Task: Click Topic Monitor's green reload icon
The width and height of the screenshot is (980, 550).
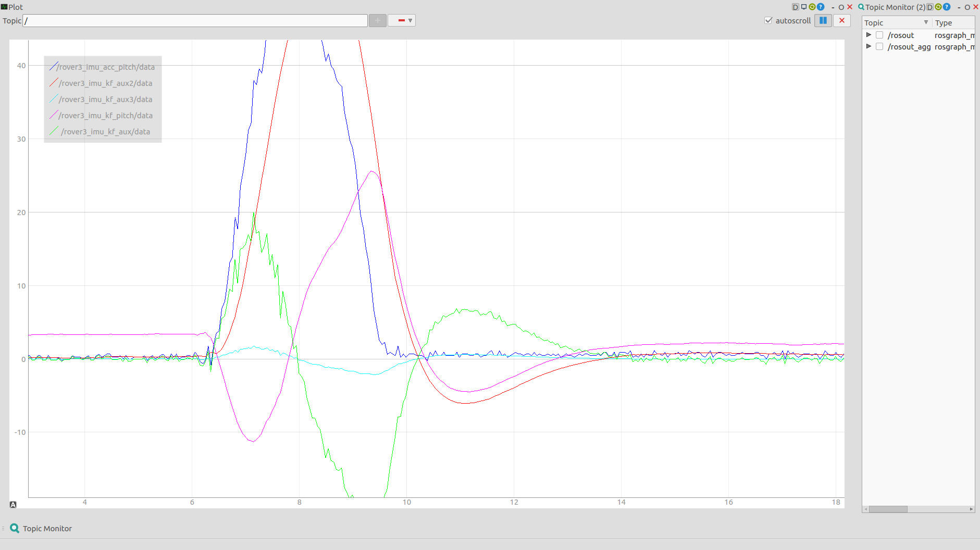Action: (938, 7)
